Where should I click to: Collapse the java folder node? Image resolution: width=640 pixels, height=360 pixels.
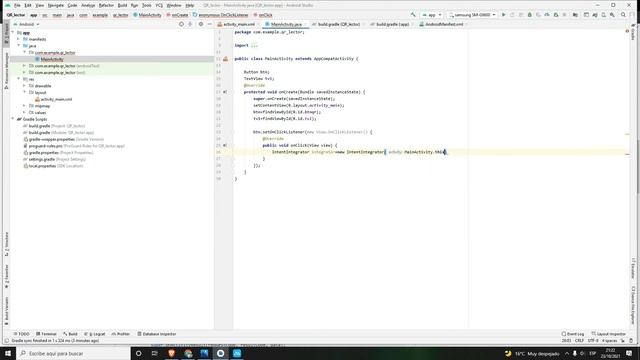[18, 46]
